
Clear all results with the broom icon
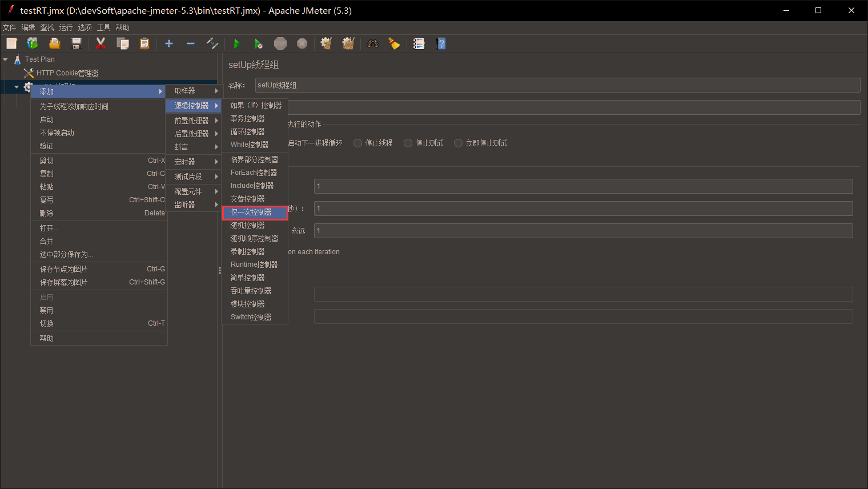tap(348, 43)
